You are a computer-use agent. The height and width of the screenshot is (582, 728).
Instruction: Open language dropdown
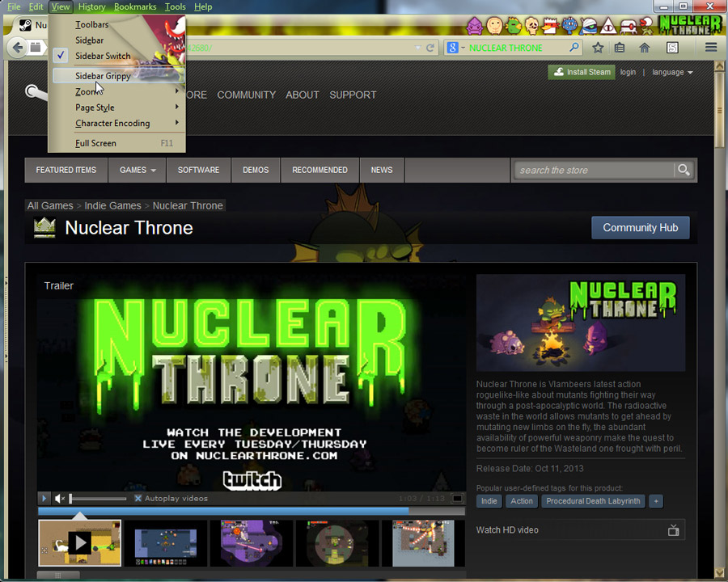point(672,72)
